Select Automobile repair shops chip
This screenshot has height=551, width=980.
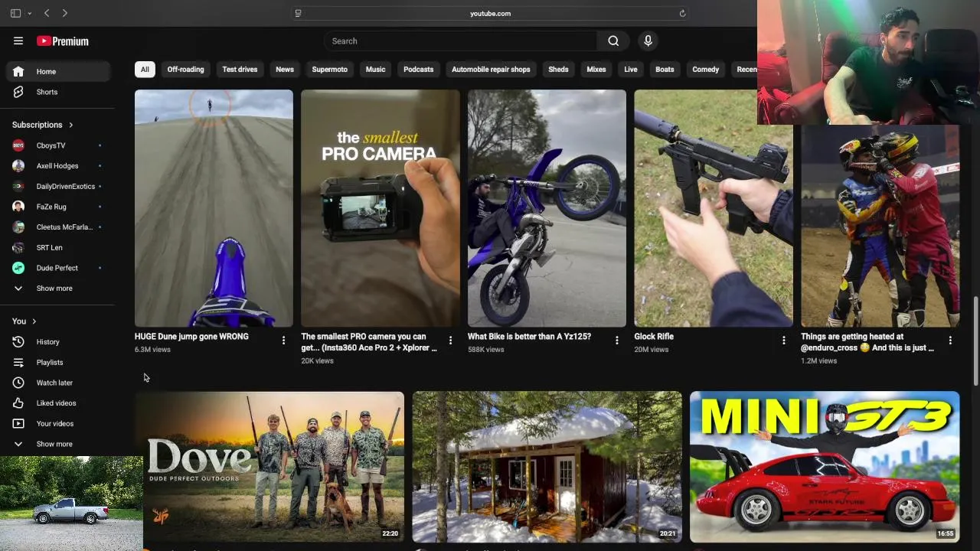[x=491, y=70]
